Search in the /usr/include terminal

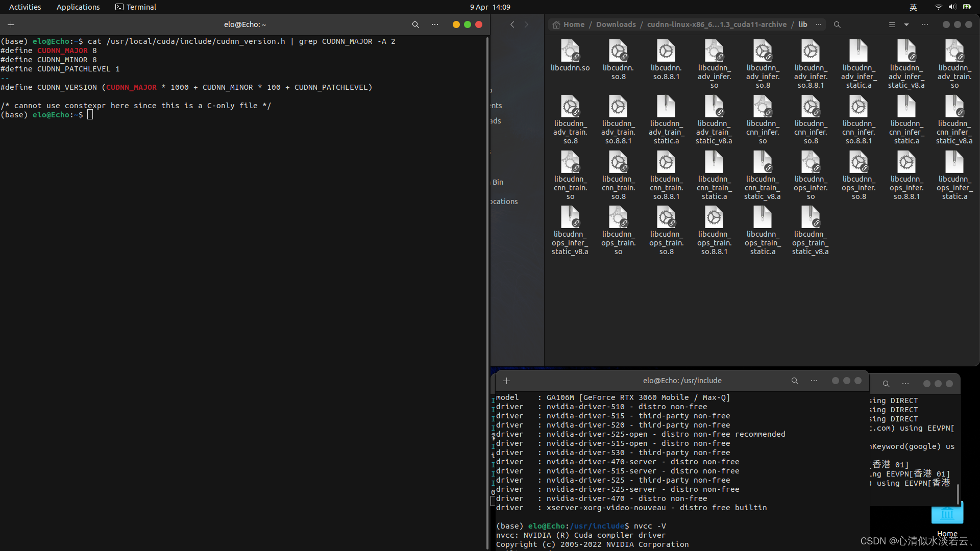(795, 381)
